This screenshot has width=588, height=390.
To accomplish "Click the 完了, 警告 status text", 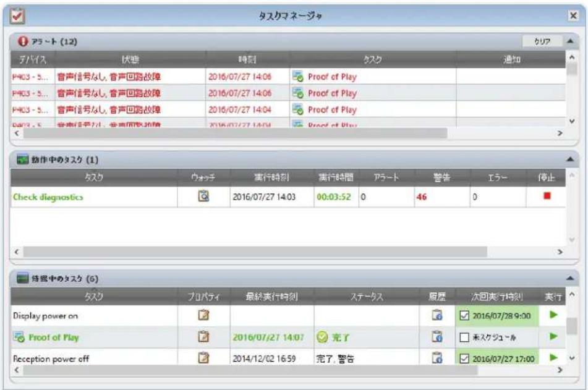I will tap(335, 359).
